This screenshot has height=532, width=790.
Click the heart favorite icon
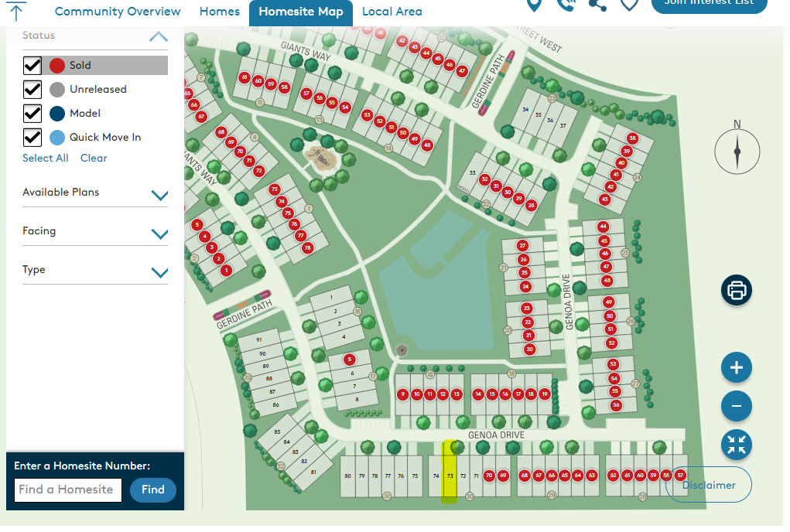pos(629,5)
